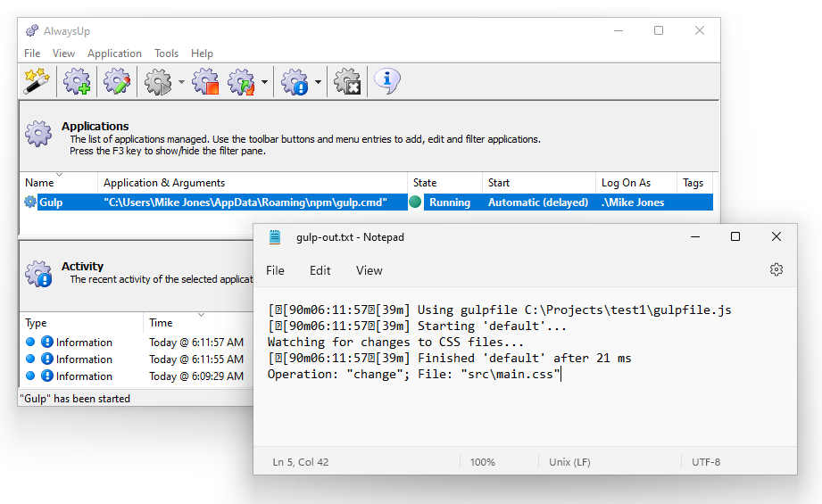Click the magic wand wizard icon in AlwaysUp toolbar

37,81
